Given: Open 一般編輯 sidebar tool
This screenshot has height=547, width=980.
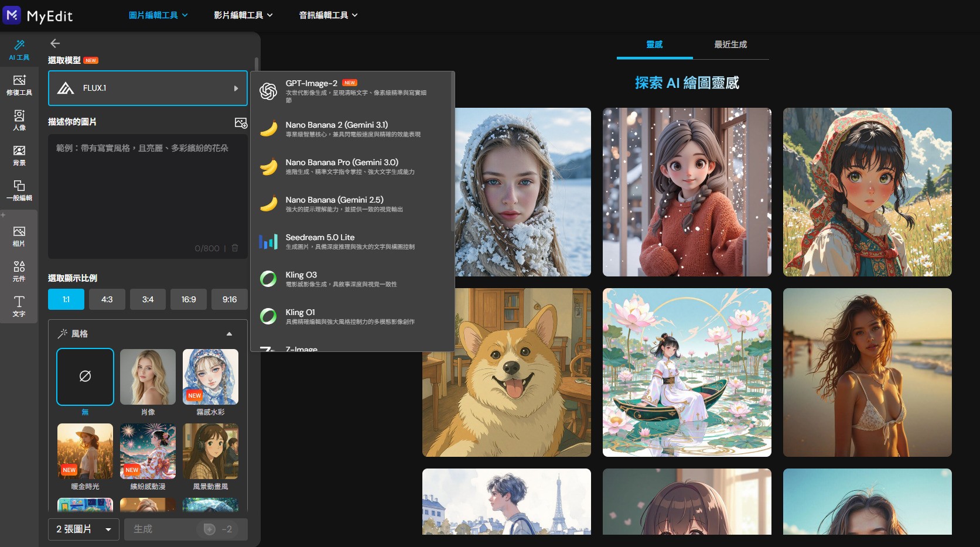Looking at the screenshot, I should point(19,191).
